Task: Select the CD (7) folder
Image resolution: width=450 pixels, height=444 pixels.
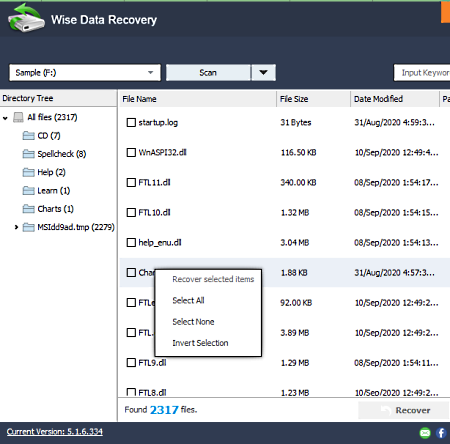Action: pyautogui.click(x=49, y=136)
